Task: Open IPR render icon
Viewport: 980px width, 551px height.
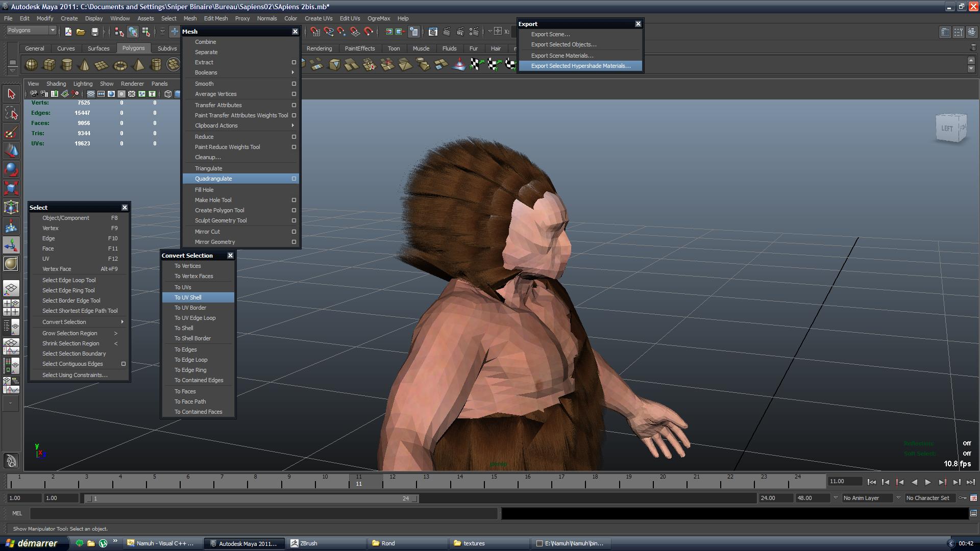Action: [460, 32]
